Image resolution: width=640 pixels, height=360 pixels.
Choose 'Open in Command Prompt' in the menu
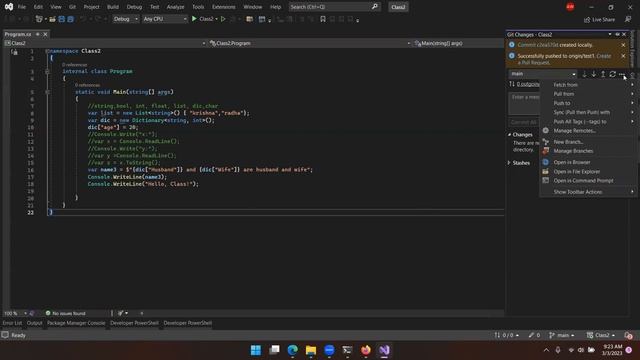pyautogui.click(x=588, y=181)
